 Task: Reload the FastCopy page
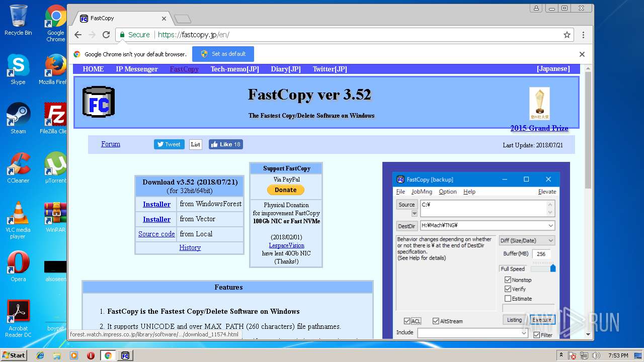point(106,35)
